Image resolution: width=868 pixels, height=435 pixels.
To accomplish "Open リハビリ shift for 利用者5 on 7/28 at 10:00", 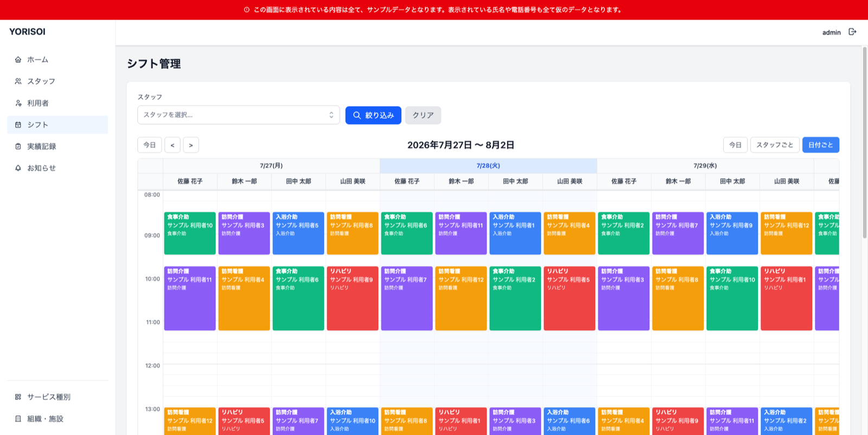I will pos(570,299).
